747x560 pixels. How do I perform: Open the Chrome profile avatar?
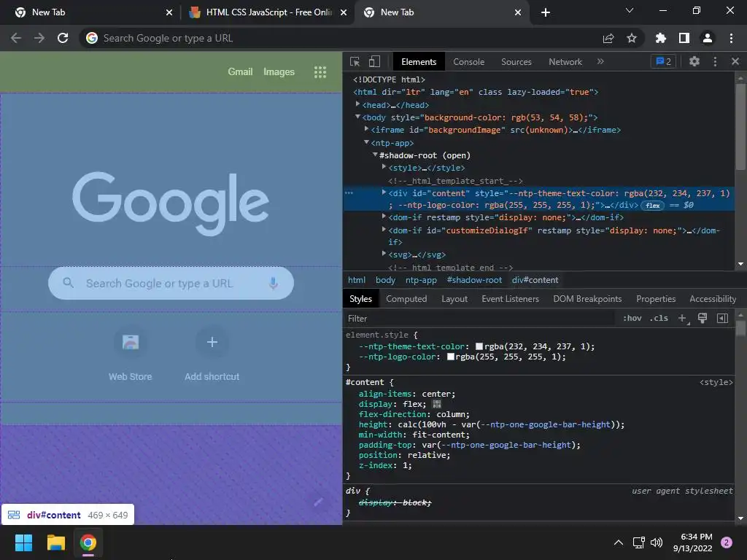coord(708,38)
